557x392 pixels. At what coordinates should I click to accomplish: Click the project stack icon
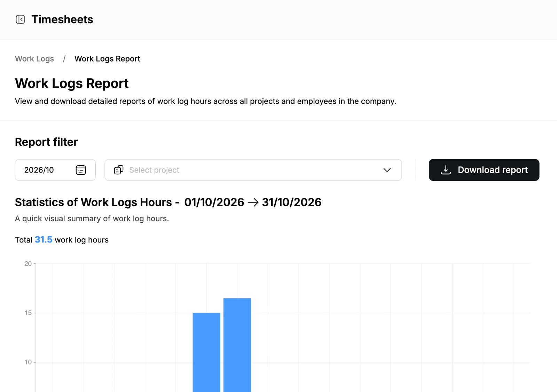tap(119, 170)
